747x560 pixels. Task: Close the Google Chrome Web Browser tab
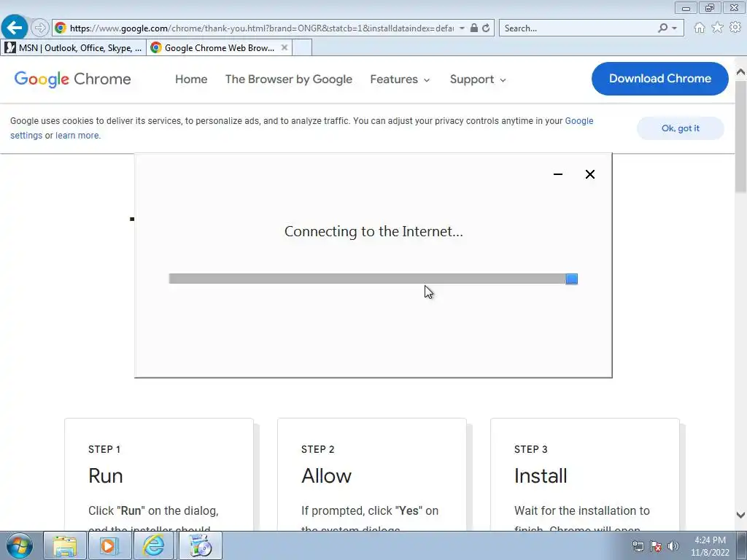(285, 47)
